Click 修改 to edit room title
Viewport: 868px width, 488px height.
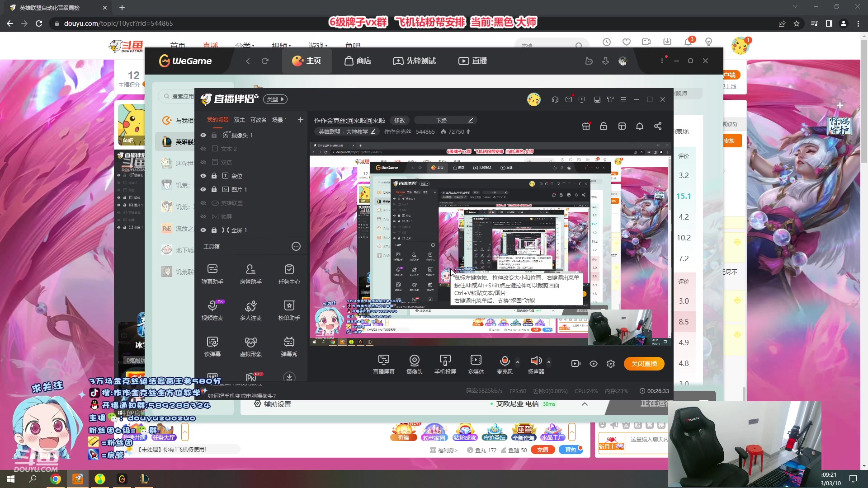click(x=400, y=120)
